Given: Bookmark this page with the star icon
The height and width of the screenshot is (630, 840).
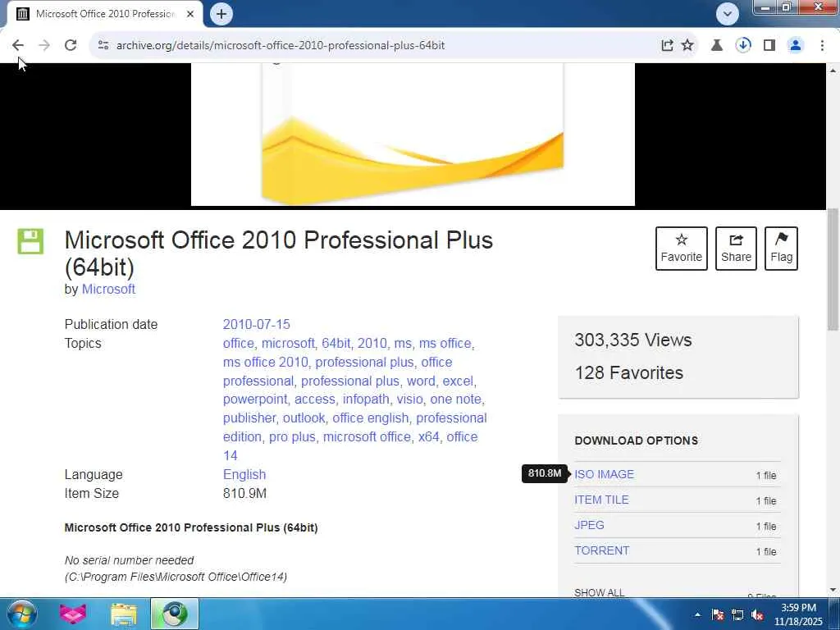Looking at the screenshot, I should pos(687,46).
